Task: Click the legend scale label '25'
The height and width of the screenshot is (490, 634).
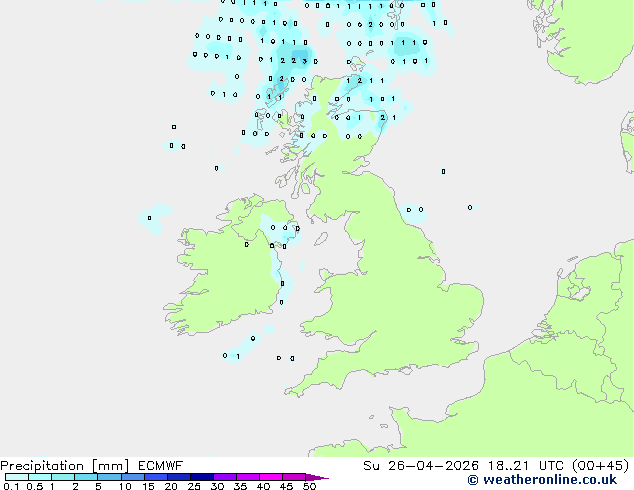Action: point(194,486)
